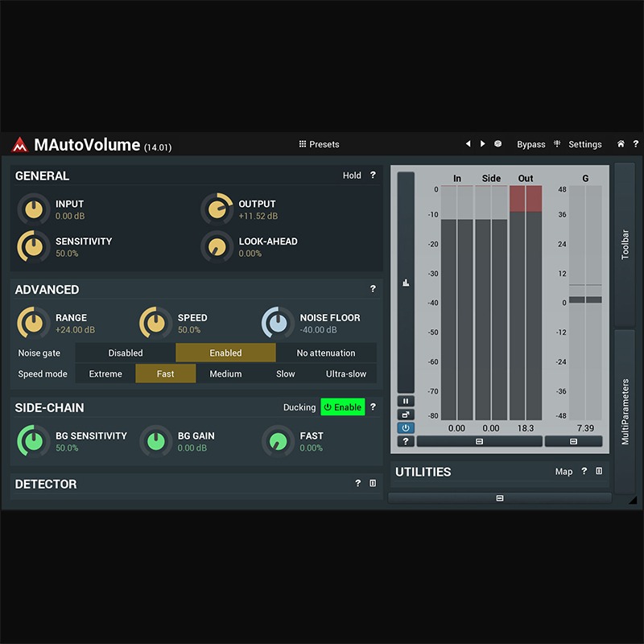Open the plugin help question mark
The width and height of the screenshot is (644, 644).
[x=635, y=144]
